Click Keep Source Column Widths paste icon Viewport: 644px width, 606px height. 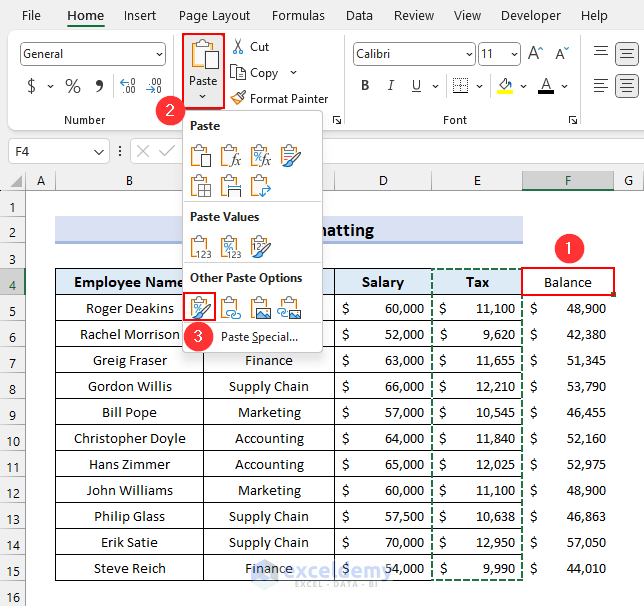[230, 185]
